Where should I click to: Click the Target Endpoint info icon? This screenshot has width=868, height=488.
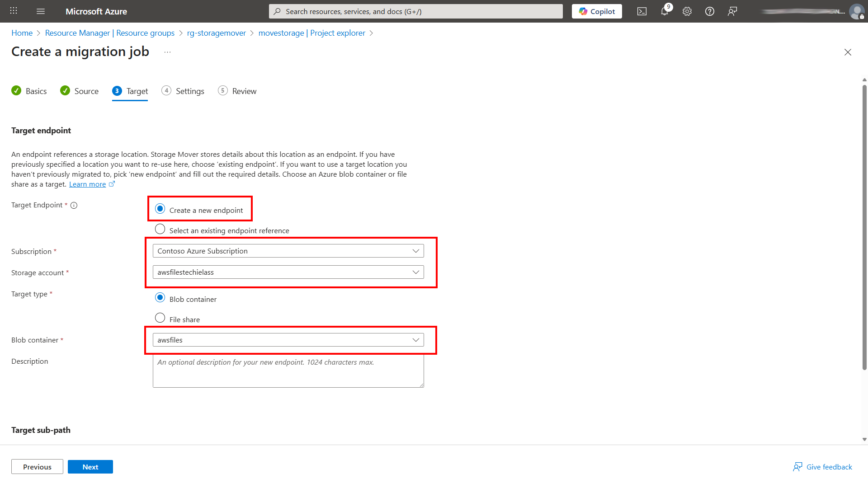click(74, 205)
